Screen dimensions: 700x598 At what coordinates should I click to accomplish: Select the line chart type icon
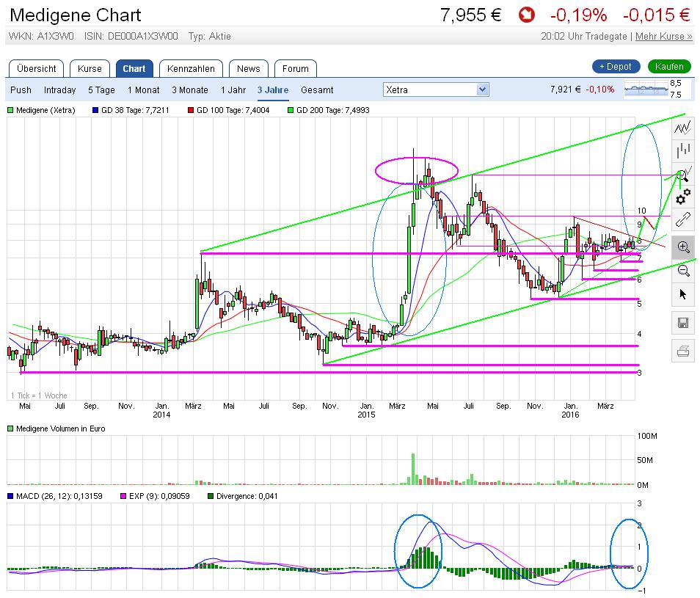click(x=682, y=129)
